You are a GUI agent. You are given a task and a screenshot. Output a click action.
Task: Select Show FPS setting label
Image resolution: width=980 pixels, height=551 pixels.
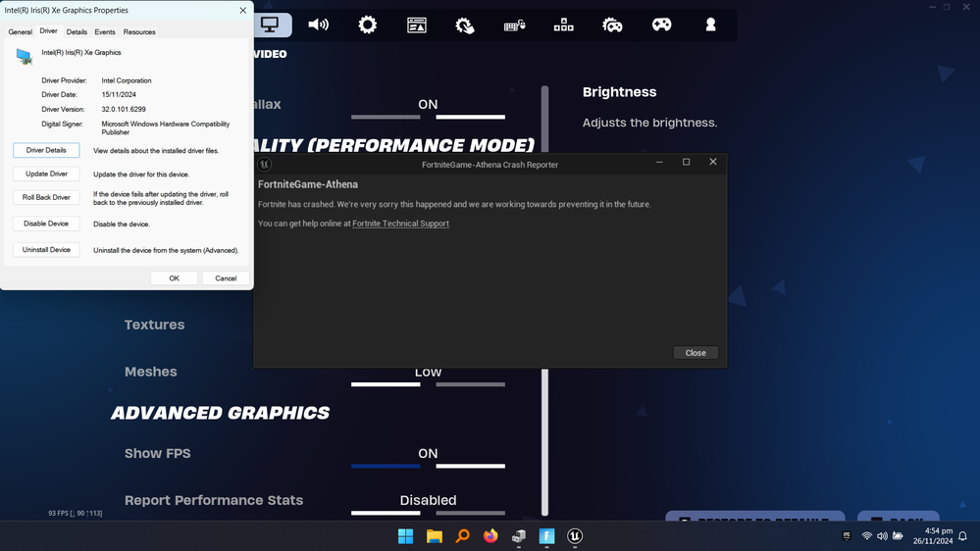[158, 454]
